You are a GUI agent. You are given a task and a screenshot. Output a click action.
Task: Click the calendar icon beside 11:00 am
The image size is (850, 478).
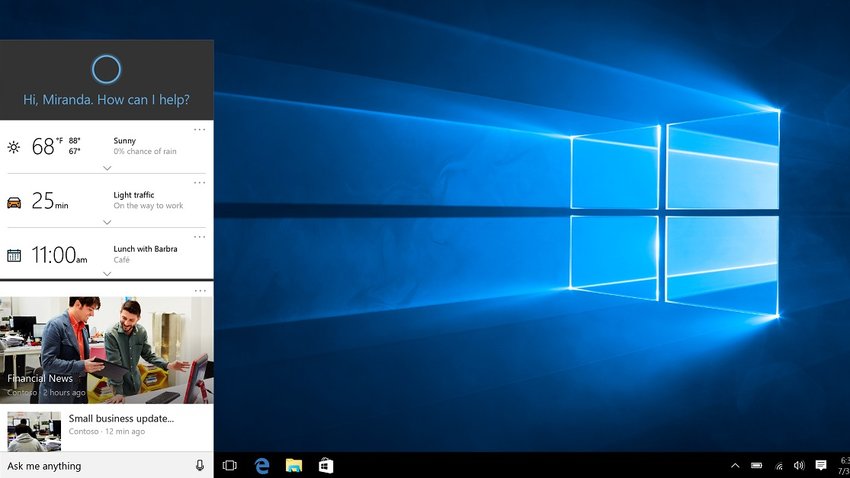pyautogui.click(x=14, y=255)
